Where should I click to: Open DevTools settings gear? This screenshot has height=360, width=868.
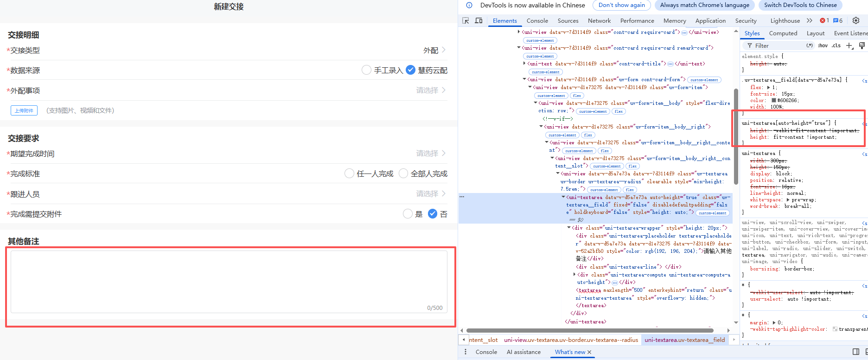point(856,20)
